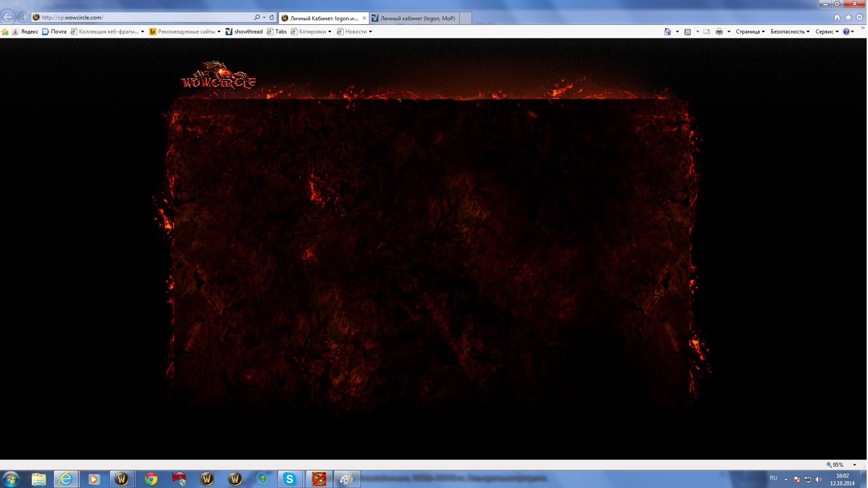Open a new blank tab

pos(466,18)
